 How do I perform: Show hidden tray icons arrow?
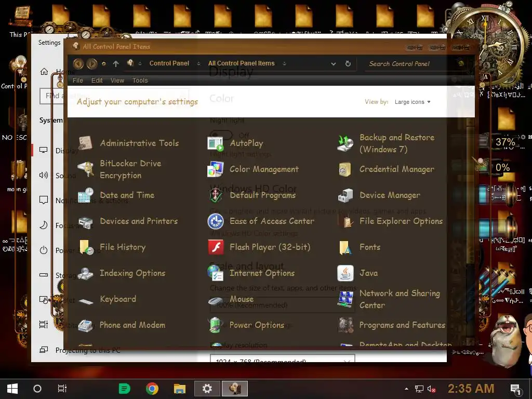pyautogui.click(x=406, y=389)
